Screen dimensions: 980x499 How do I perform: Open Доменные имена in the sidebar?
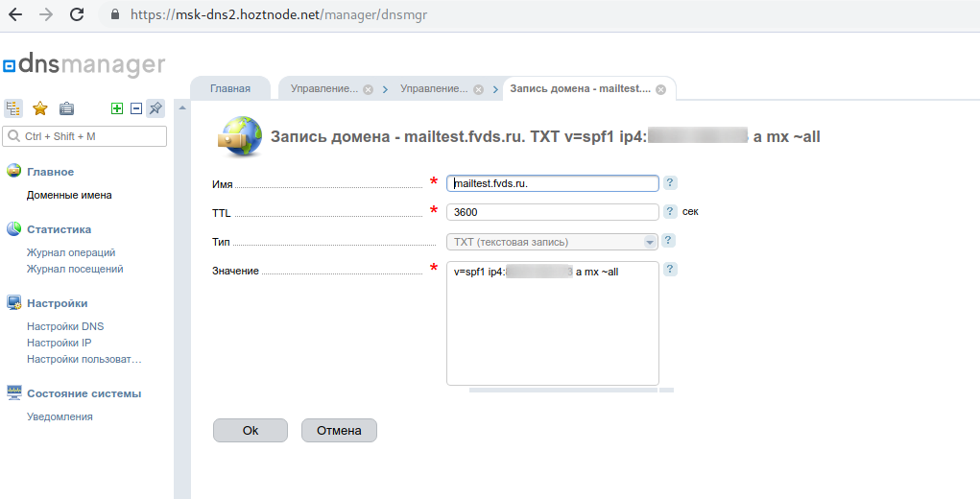click(x=69, y=195)
